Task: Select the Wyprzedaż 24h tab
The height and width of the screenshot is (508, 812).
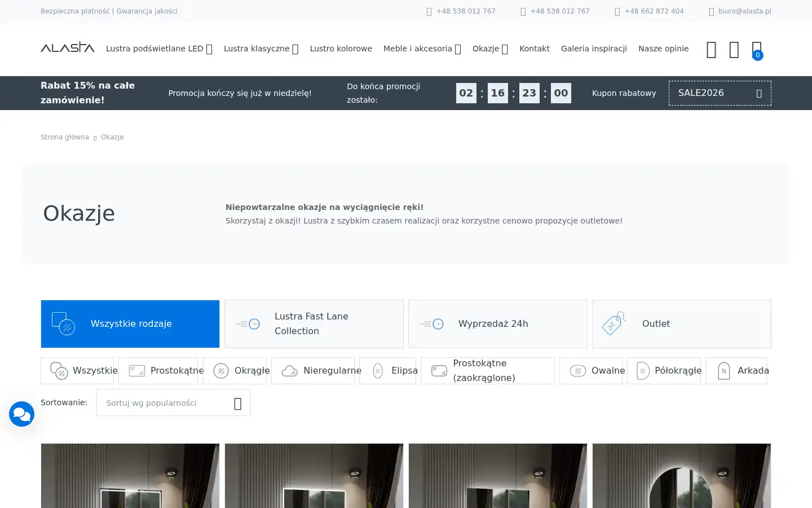Action: click(498, 324)
